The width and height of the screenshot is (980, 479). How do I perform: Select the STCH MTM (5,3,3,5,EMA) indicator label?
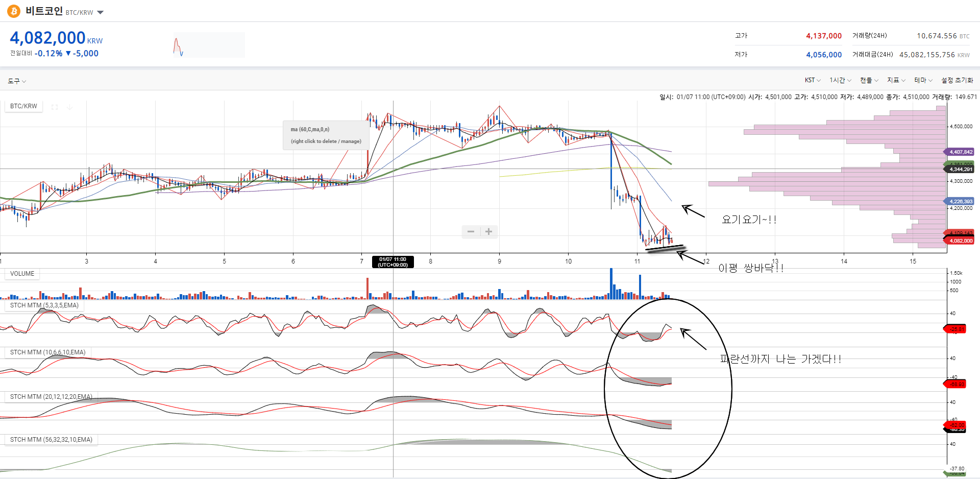coord(44,305)
